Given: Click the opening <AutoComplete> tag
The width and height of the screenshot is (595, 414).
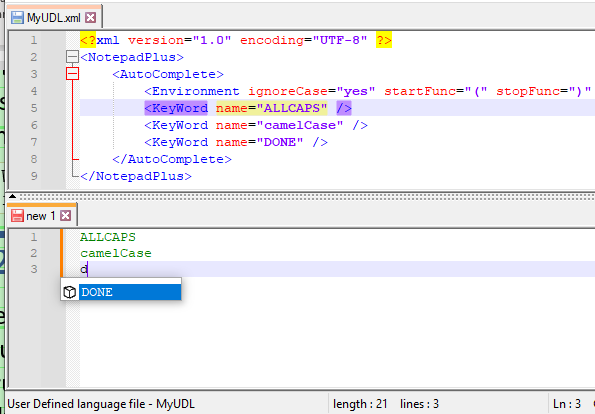Looking at the screenshot, I should [x=168, y=74].
